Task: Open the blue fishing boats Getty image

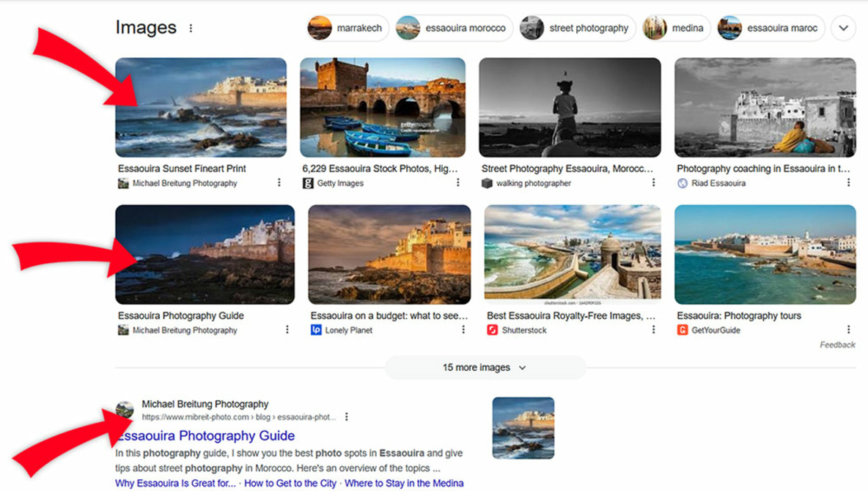Action: coord(383,108)
